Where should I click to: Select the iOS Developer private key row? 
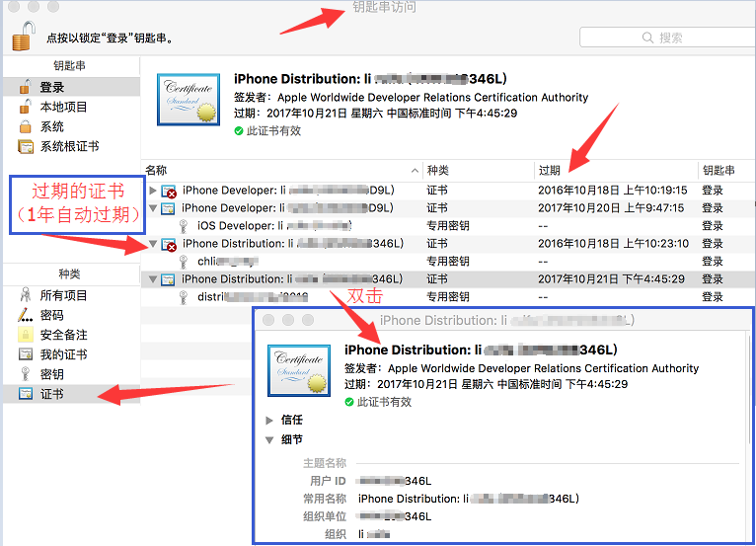(448, 226)
